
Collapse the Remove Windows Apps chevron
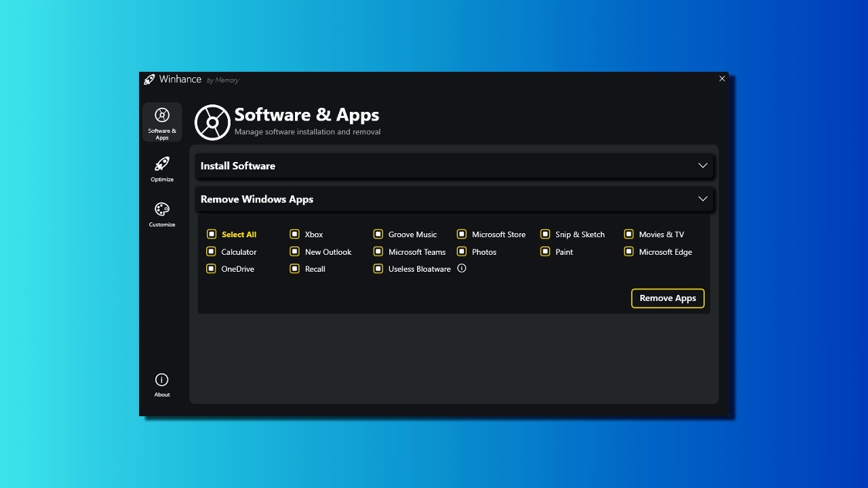pyautogui.click(x=703, y=199)
